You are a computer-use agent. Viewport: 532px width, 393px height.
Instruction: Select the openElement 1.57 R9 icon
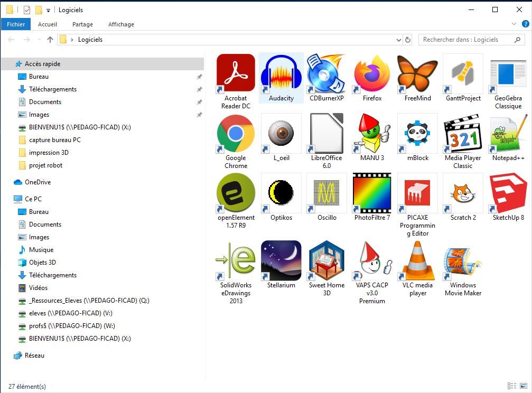pos(236,193)
